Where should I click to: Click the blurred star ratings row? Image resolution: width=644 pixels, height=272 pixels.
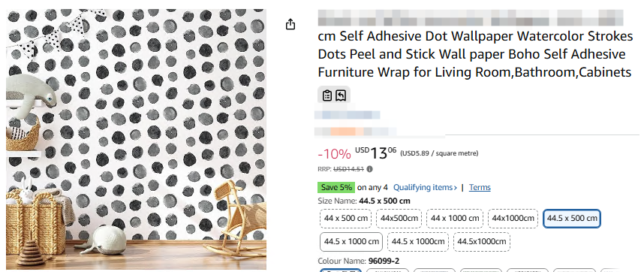click(355, 131)
